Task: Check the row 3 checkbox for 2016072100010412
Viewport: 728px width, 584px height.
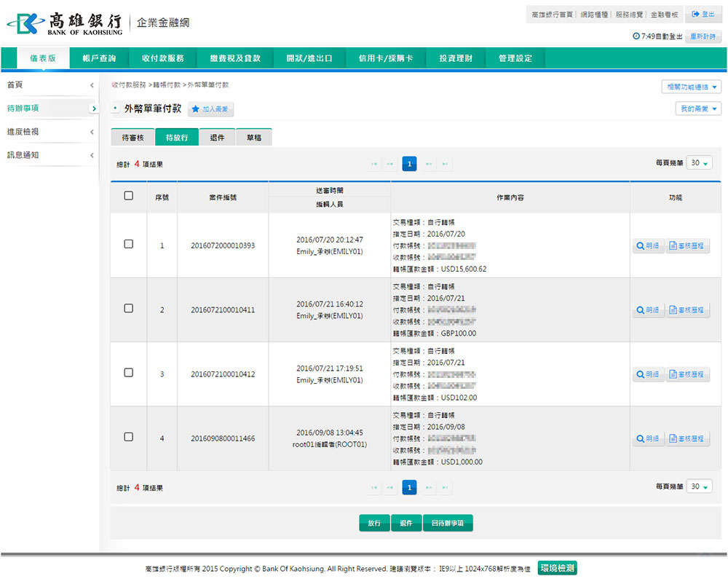Action: click(129, 373)
